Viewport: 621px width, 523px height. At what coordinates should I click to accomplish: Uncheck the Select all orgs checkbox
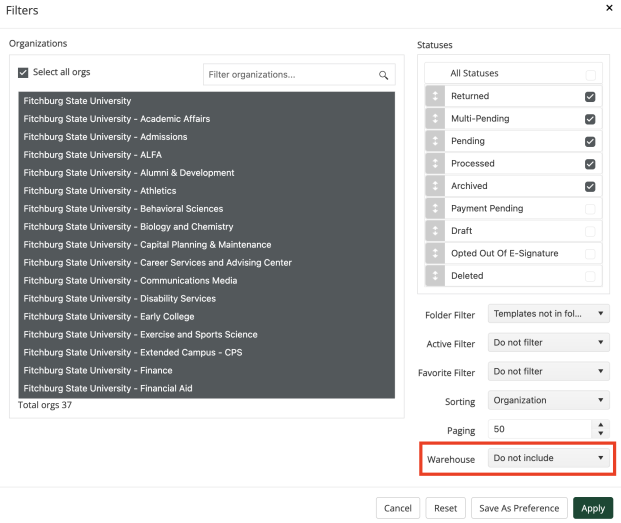tap(23, 72)
